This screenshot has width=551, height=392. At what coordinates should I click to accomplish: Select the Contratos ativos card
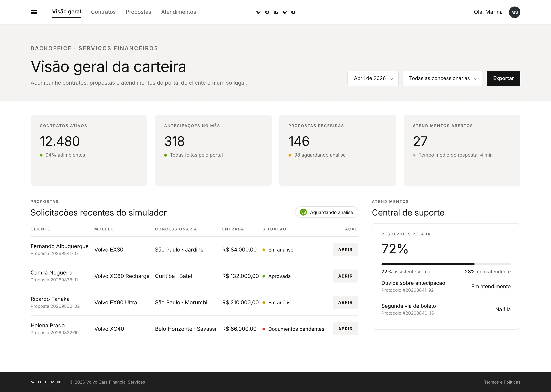pyautogui.click(x=89, y=150)
